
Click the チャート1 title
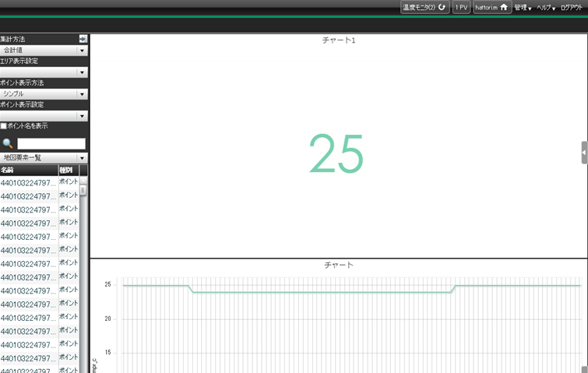click(339, 40)
